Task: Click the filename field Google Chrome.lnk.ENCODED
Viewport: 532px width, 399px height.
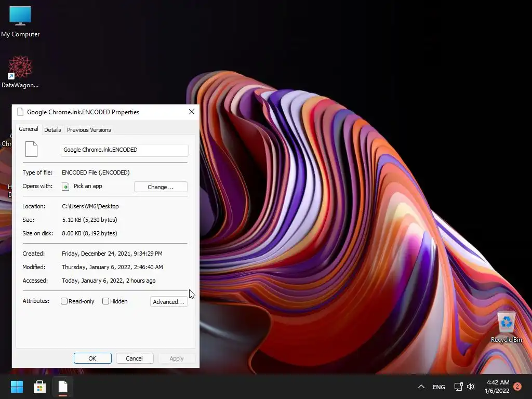Action: pyautogui.click(x=125, y=150)
